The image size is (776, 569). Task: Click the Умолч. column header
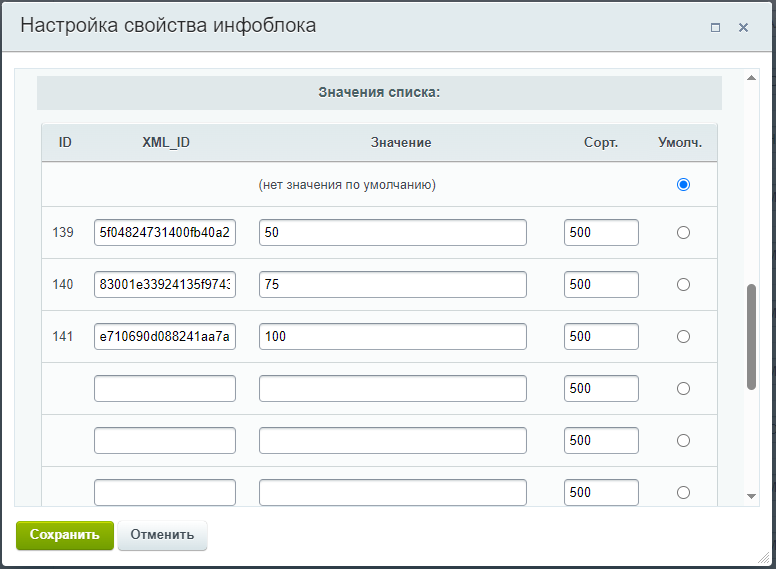point(680,142)
